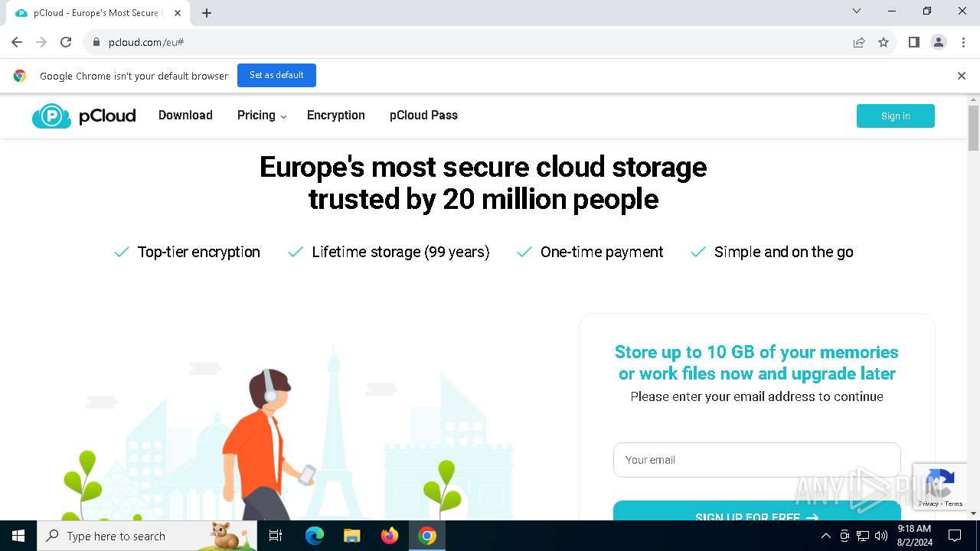The image size is (980, 551).
Task: Go forward to the next page
Action: point(41,42)
